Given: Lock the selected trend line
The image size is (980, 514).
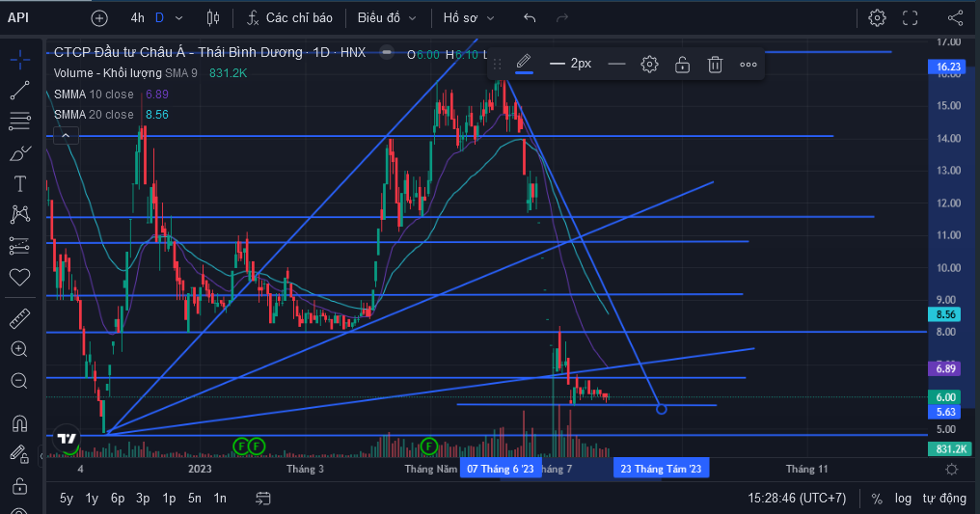Looking at the screenshot, I should click(683, 64).
